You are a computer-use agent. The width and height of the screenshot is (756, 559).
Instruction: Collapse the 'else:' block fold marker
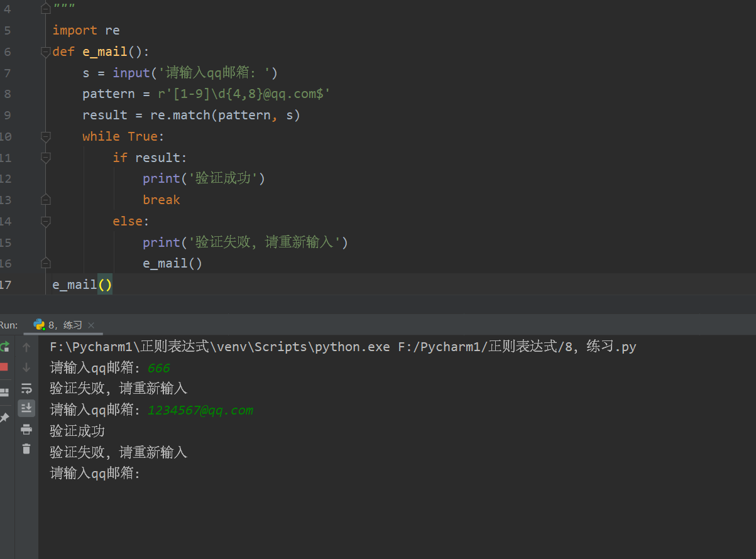click(45, 221)
